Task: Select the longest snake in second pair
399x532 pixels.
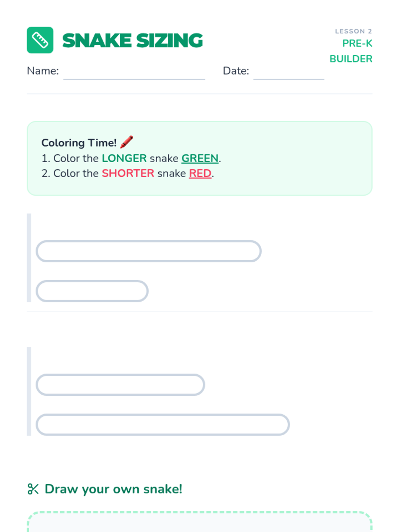Action: coord(163,425)
